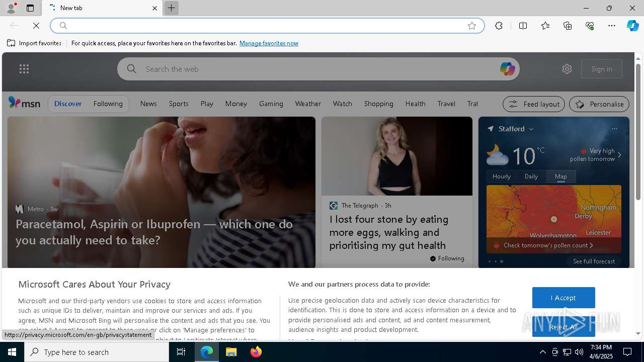The image size is (644, 362).
Task: Open the News category
Action: pyautogui.click(x=148, y=104)
